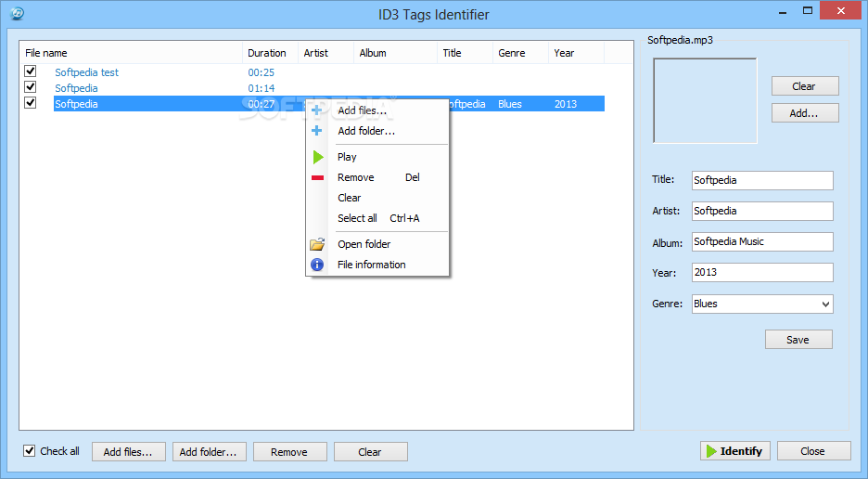Sort by the Title column header
This screenshot has width=868, height=479.
465,53
